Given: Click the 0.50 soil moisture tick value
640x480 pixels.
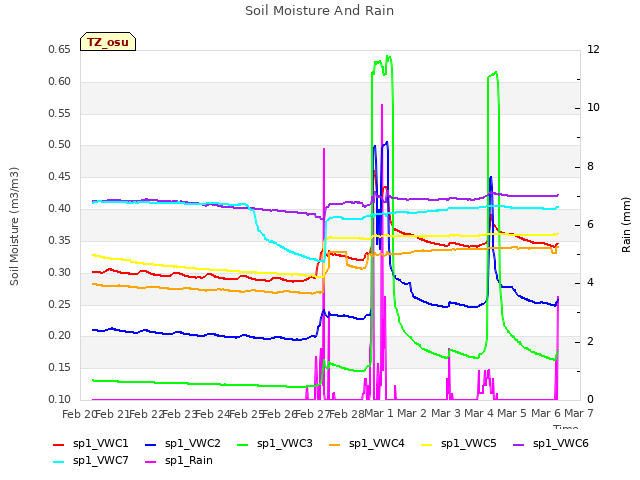Looking at the screenshot, I should (x=60, y=145).
